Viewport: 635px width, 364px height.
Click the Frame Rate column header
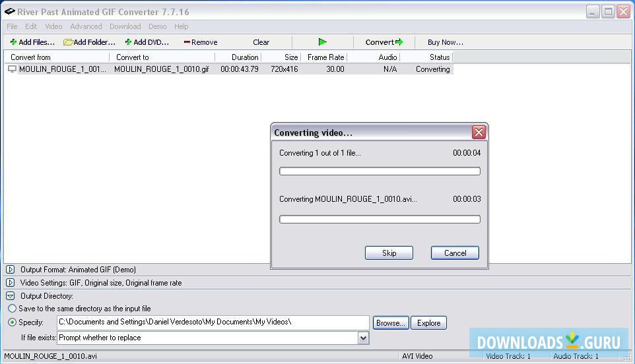pos(323,57)
